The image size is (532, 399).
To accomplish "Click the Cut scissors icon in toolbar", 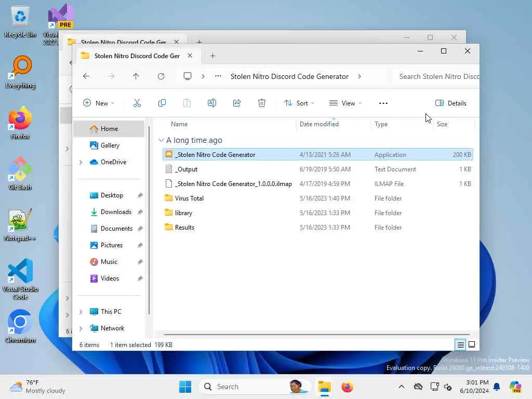I will click(137, 103).
